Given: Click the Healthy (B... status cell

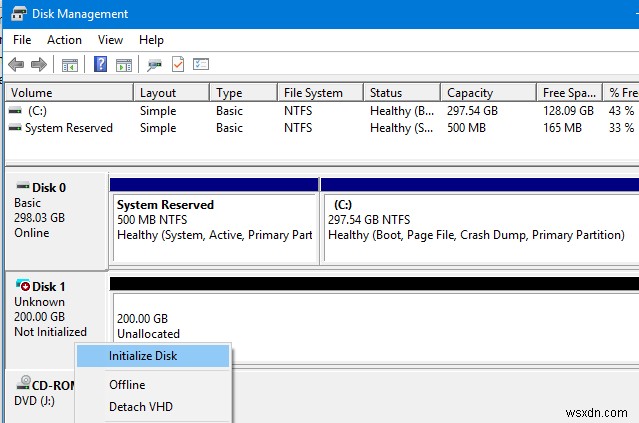Looking at the screenshot, I should 402,111.
